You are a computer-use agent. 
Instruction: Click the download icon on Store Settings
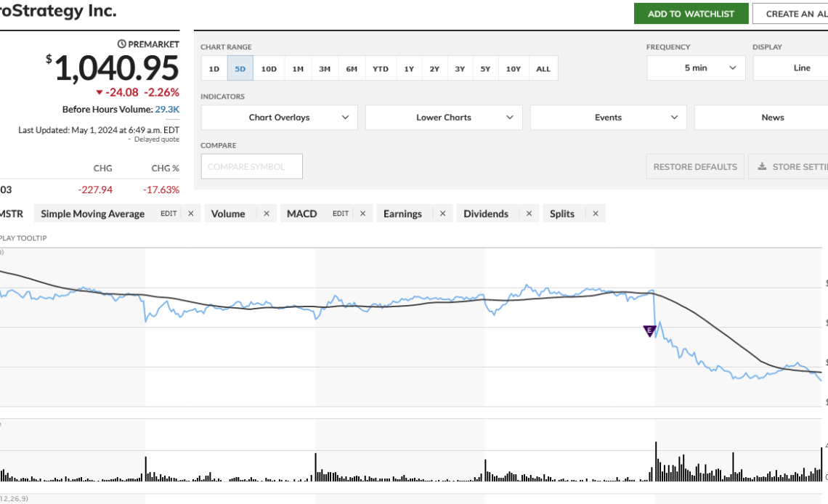(762, 166)
